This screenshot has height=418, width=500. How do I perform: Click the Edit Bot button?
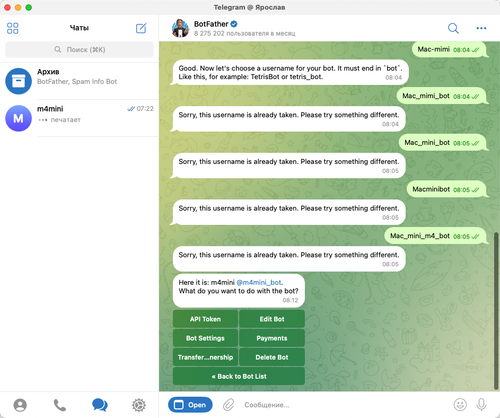click(x=272, y=319)
